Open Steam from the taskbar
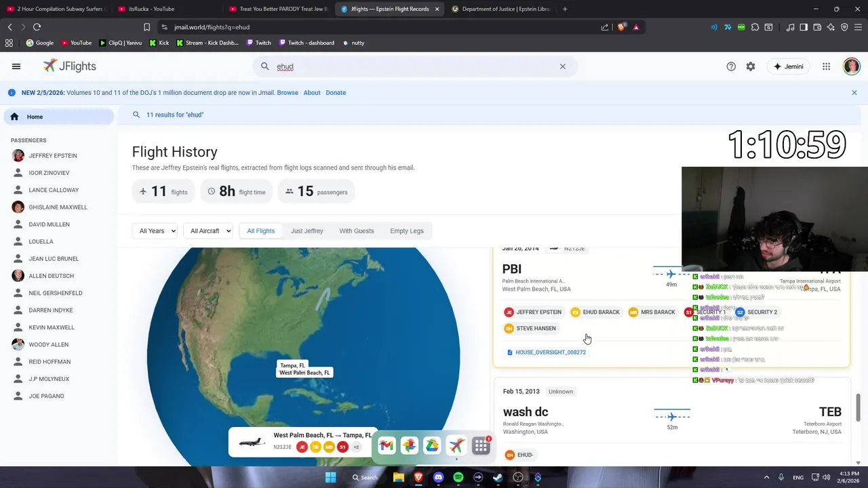This screenshot has width=868, height=488. click(x=498, y=477)
